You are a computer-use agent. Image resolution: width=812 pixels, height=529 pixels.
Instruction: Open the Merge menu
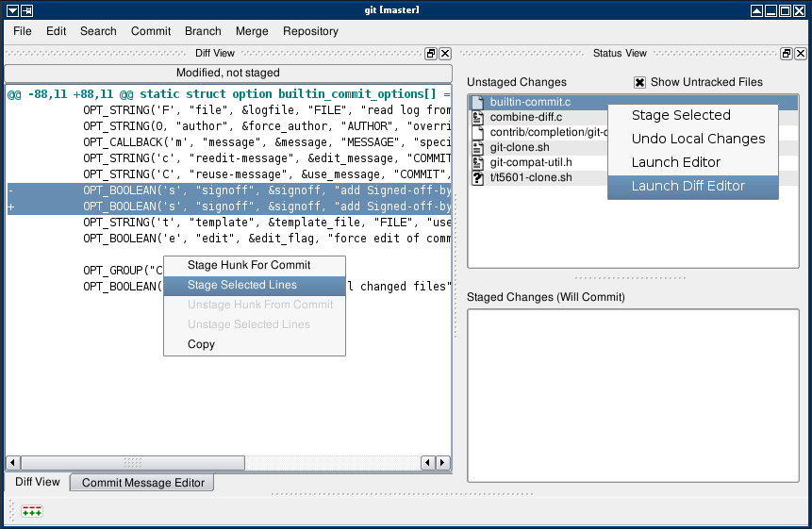point(252,31)
